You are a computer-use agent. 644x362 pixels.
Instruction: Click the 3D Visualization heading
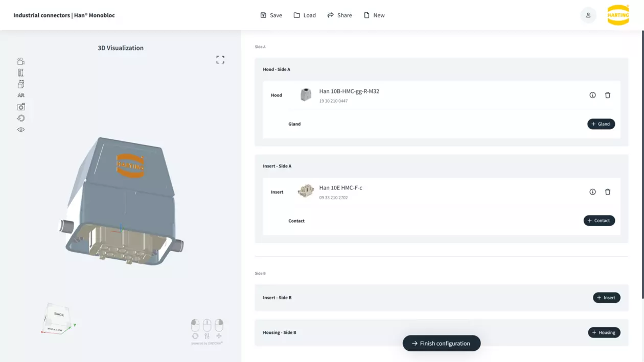click(121, 48)
